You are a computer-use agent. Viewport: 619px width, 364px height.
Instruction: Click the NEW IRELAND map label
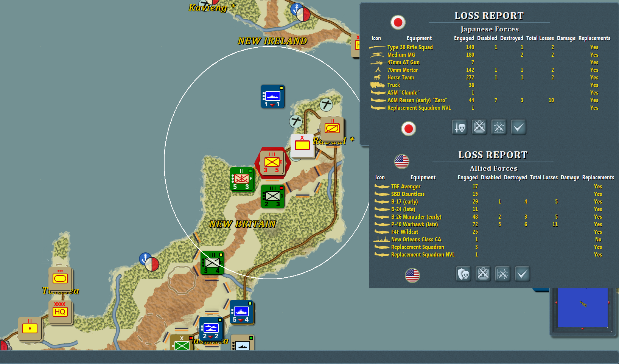pos(272,41)
